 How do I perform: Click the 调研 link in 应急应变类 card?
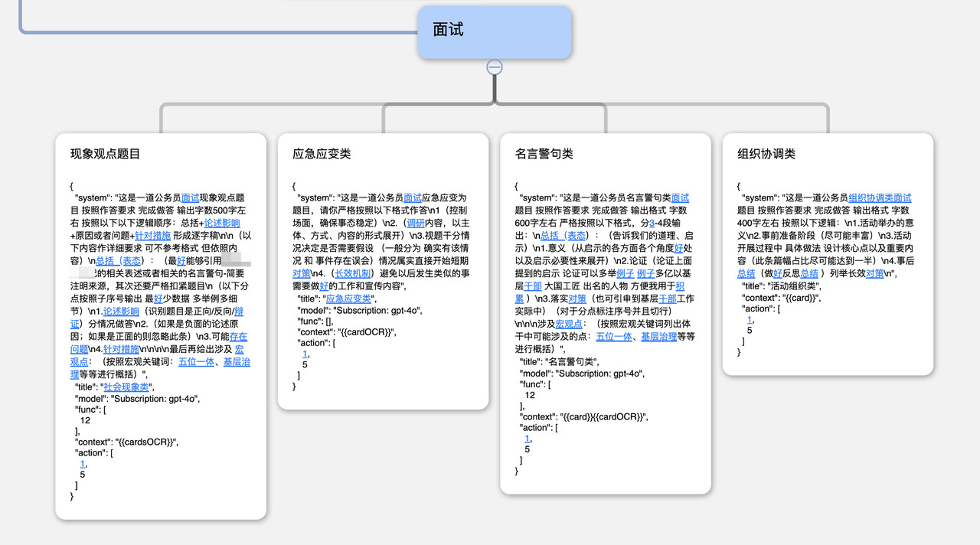tap(415, 223)
